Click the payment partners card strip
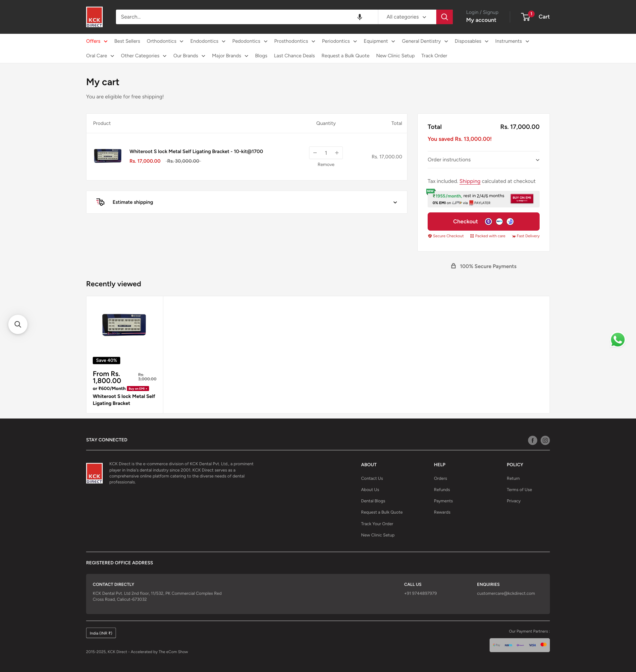Screen dimensions: 636x672 pos(519,645)
